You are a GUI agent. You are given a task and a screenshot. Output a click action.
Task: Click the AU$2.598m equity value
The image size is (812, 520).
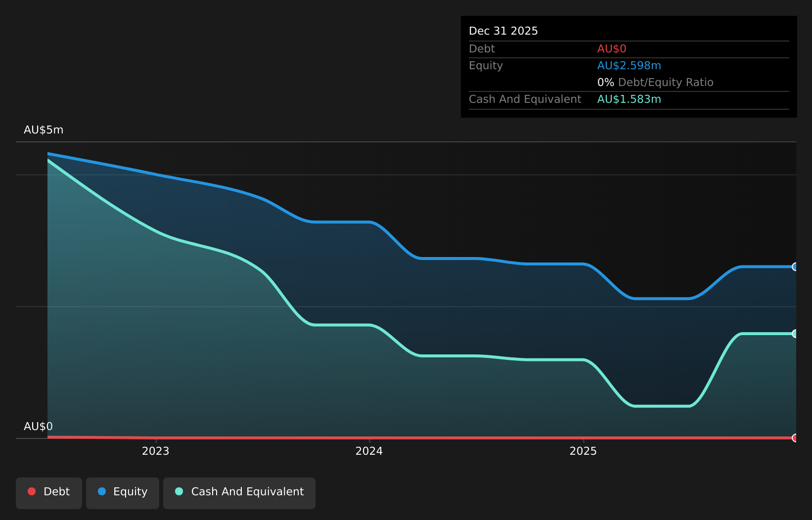(x=629, y=66)
